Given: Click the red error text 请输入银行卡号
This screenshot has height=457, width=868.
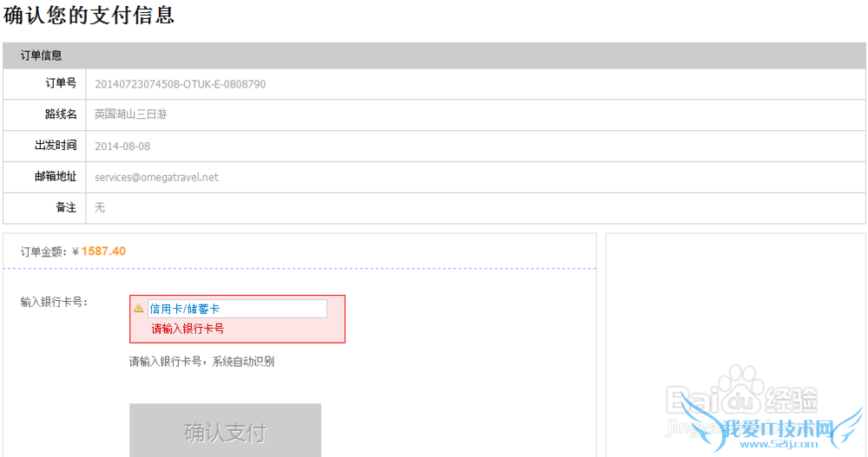Looking at the screenshot, I should pos(187,330).
